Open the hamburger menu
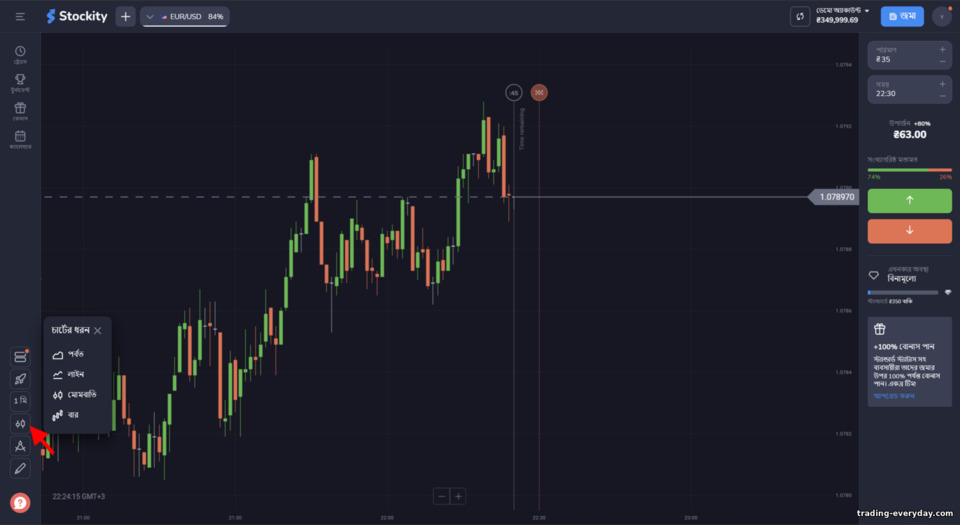Viewport: 960px width, 525px height. tap(20, 17)
